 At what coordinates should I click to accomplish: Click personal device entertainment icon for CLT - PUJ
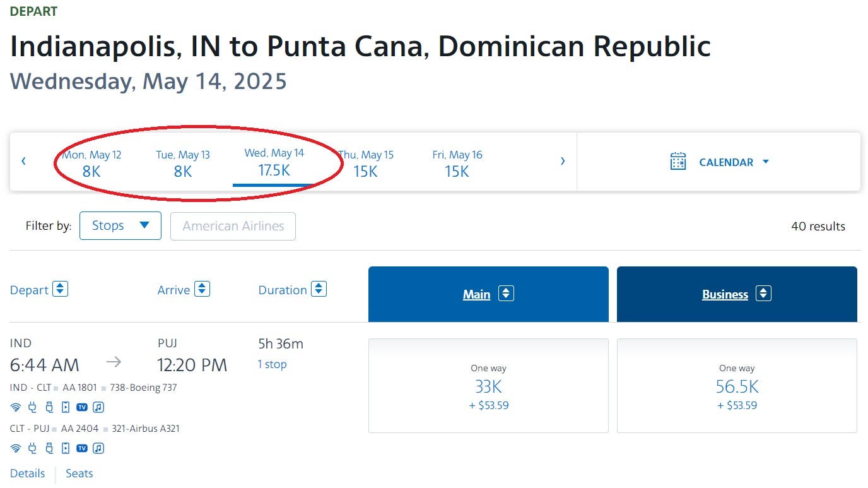66,448
